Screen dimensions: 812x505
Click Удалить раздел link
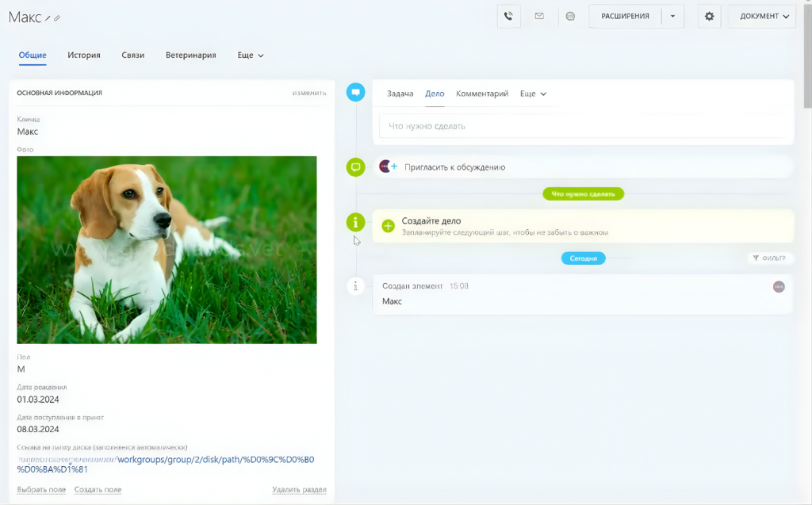tap(299, 490)
